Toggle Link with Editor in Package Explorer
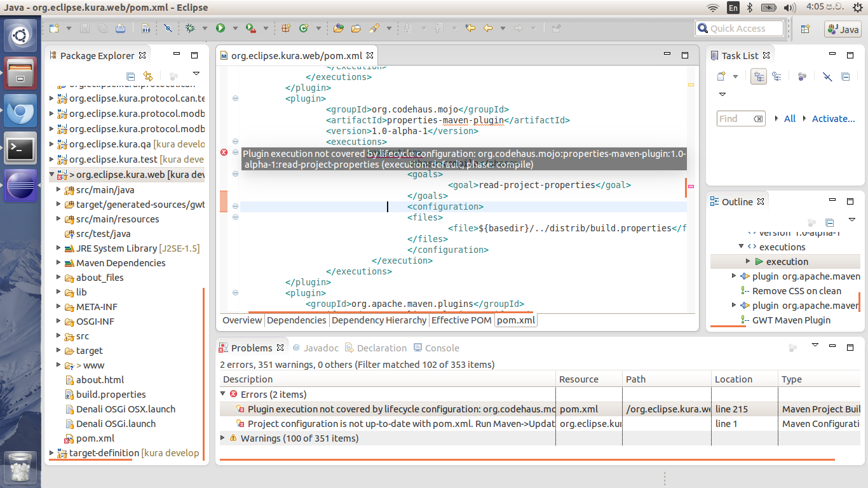The height and width of the screenshot is (488, 868). click(x=148, y=76)
